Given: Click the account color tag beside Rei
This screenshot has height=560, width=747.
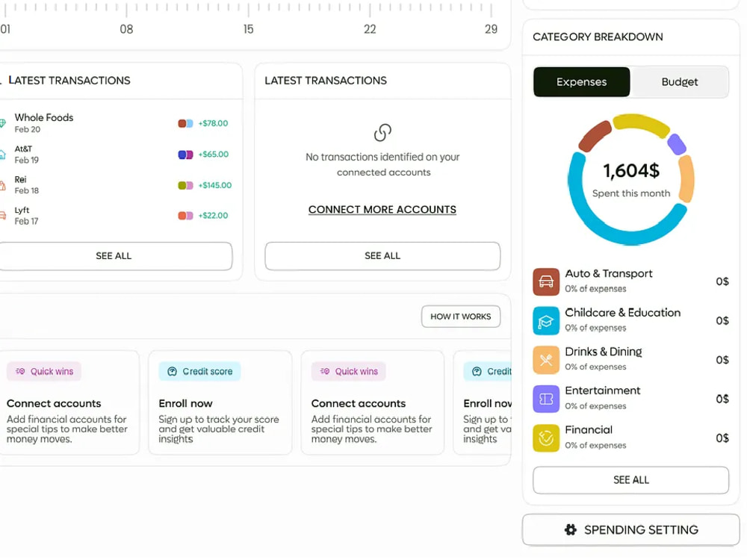Looking at the screenshot, I should point(185,185).
